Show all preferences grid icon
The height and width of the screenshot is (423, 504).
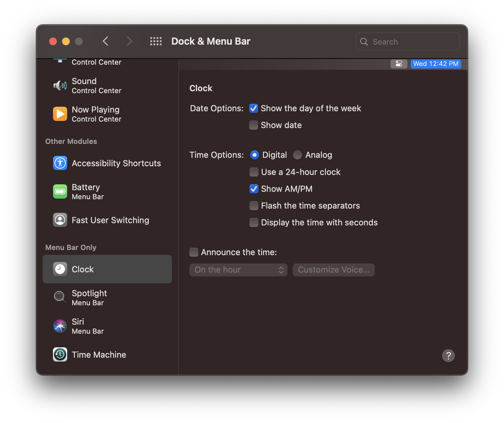(156, 41)
